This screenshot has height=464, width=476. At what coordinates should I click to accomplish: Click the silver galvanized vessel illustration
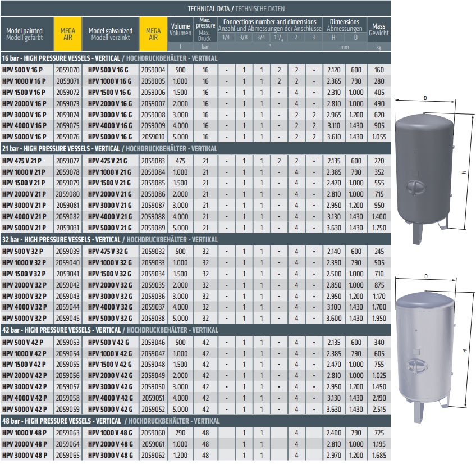tap(425, 357)
